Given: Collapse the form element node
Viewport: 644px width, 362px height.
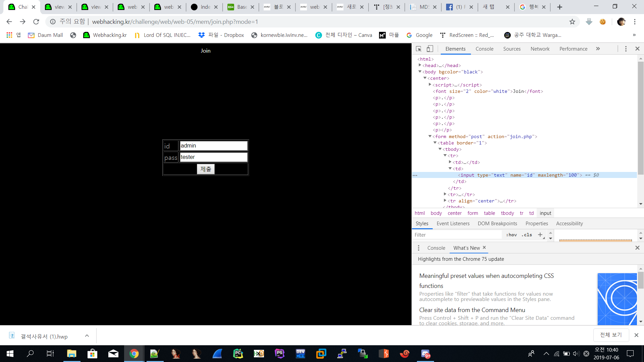Looking at the screenshot, I should (430, 136).
